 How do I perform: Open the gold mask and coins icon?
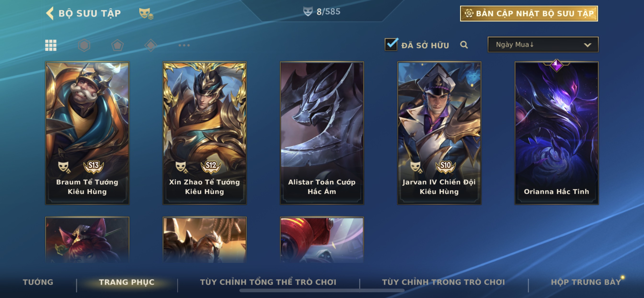146,13
